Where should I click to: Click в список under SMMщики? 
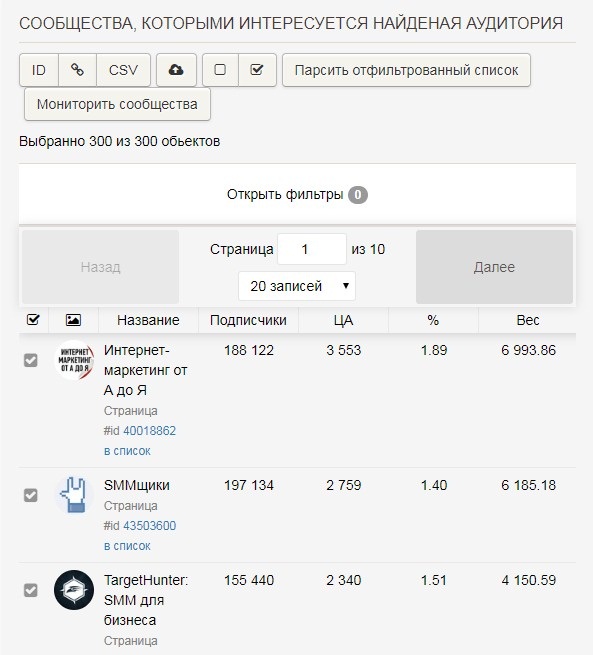[x=127, y=546]
